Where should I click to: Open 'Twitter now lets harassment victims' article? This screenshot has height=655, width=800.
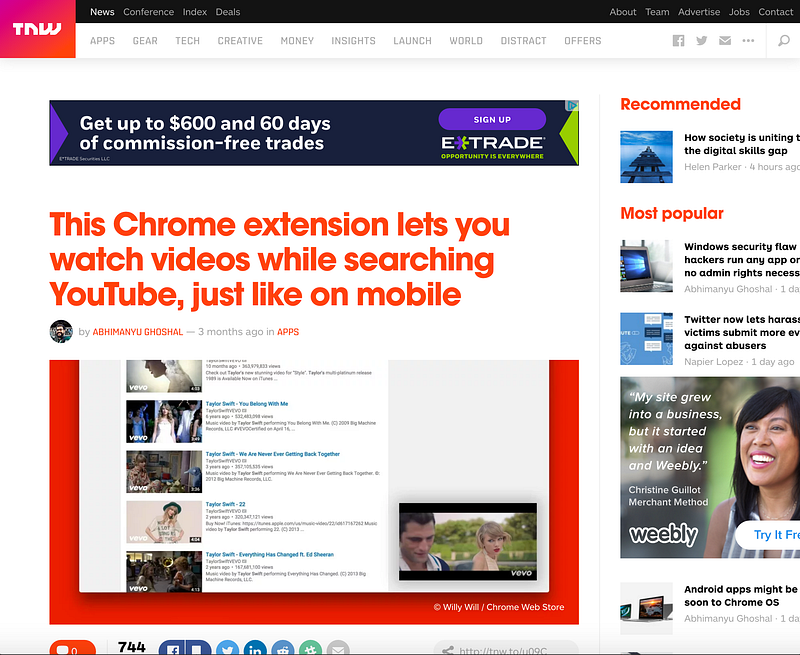pyautogui.click(x=742, y=333)
